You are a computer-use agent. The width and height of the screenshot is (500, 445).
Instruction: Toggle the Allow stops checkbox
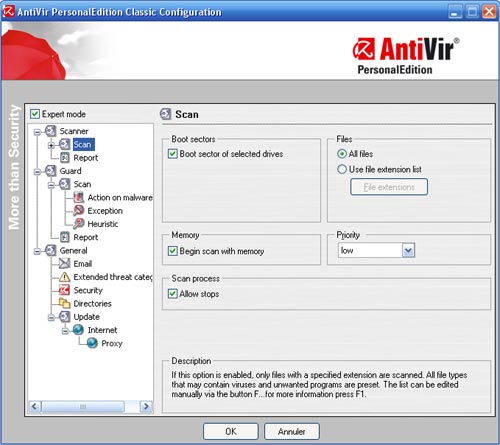172,294
